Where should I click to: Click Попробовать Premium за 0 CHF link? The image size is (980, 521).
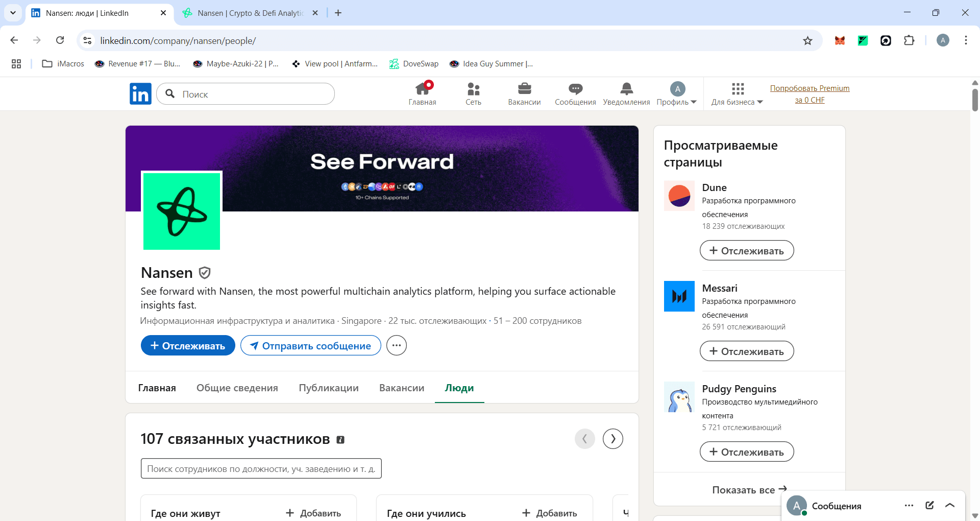pos(810,94)
